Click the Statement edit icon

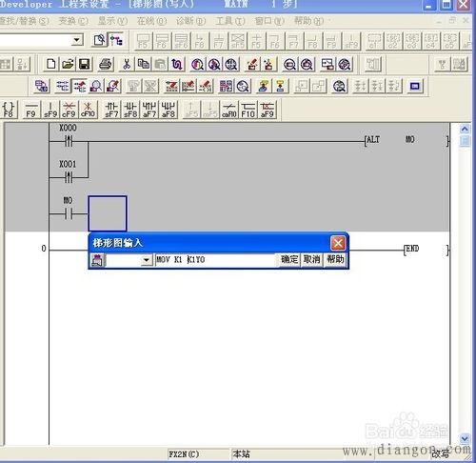188,86
